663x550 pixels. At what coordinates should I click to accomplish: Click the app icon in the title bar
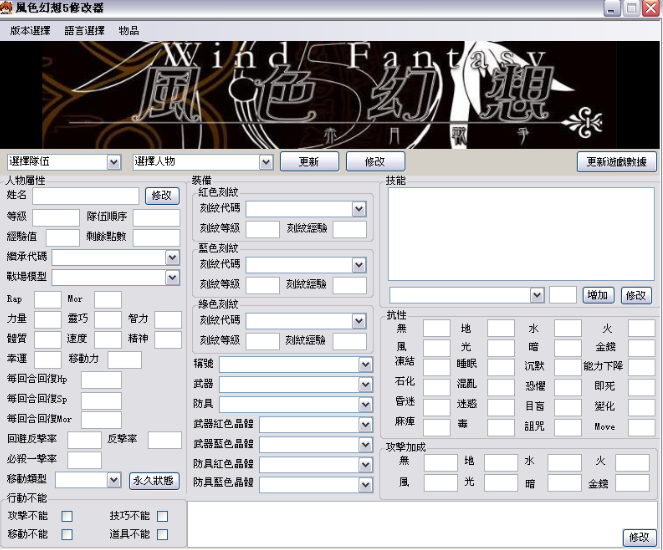tap(7, 8)
